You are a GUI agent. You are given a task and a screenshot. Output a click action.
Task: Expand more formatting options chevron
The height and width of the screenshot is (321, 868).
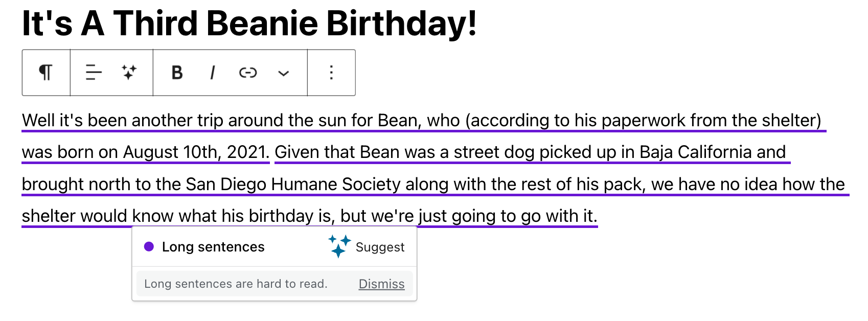click(x=284, y=73)
